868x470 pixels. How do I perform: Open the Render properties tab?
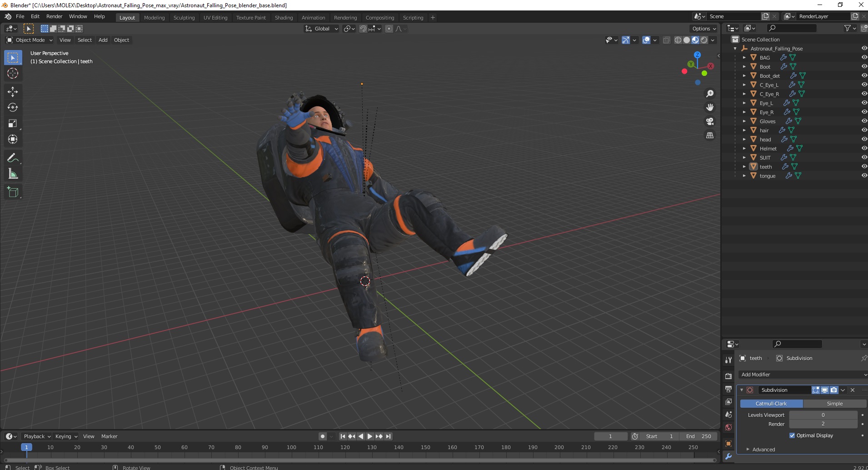tap(728, 376)
